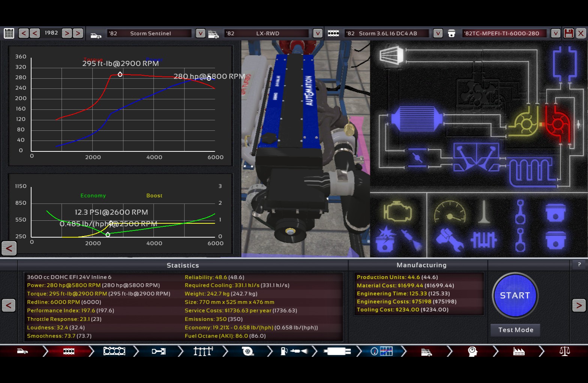This screenshot has height=383, width=588.
Task: Click the engine variant name field 82TC-MPEFI-TI-6000-280
Action: click(504, 33)
